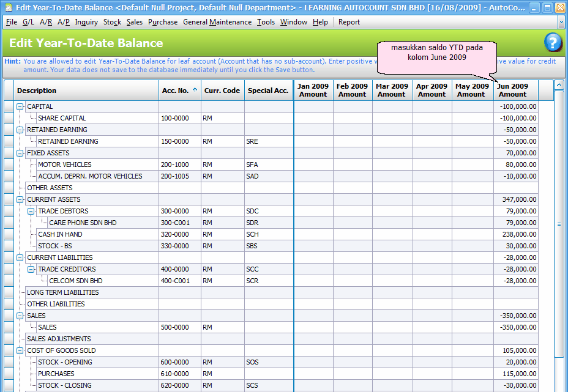Click the row selector beside CASH IN HAND
The height and width of the screenshot is (392, 568).
[x=9, y=234]
